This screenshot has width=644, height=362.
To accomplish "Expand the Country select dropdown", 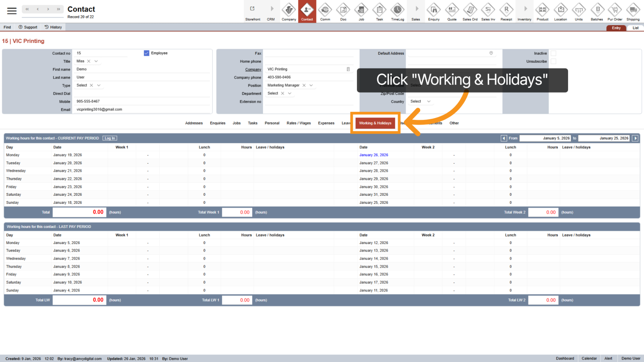I will [x=429, y=102].
